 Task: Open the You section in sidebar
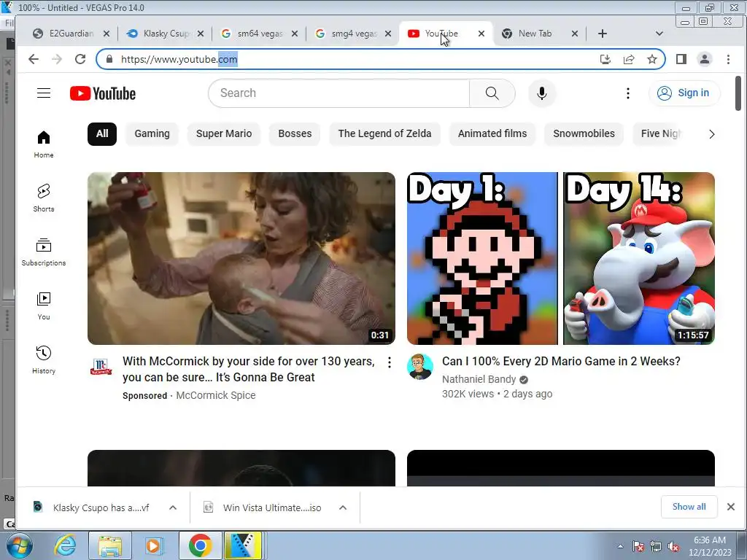tap(44, 306)
